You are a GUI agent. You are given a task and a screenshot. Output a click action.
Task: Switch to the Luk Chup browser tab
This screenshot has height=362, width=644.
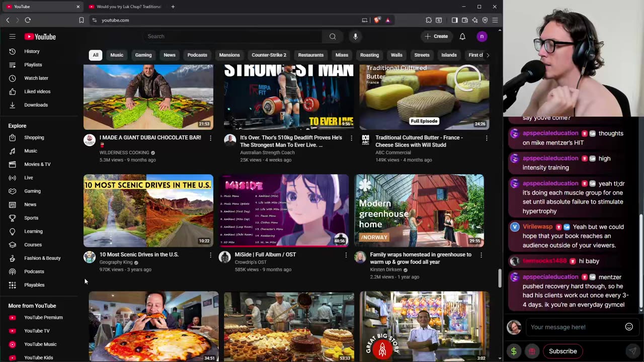click(125, 7)
